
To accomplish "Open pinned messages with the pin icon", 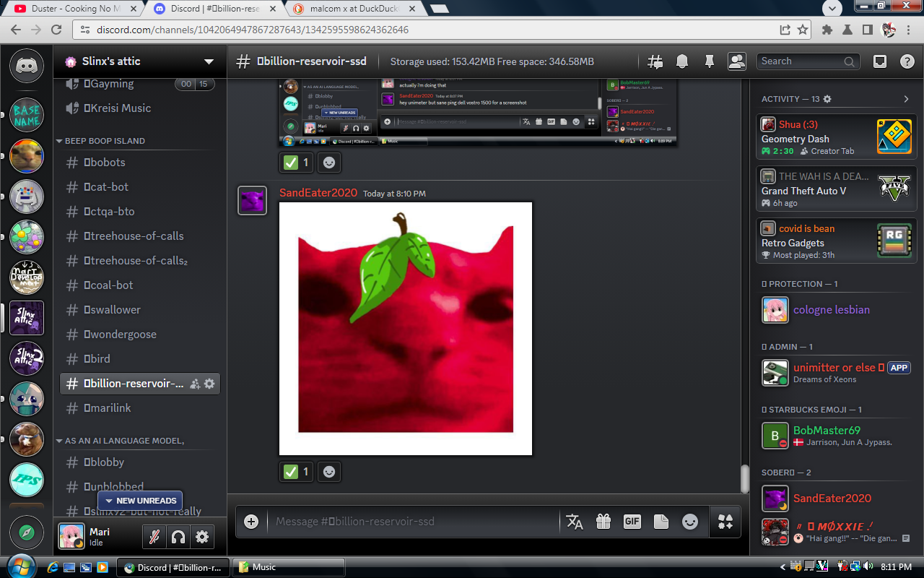I will click(709, 61).
